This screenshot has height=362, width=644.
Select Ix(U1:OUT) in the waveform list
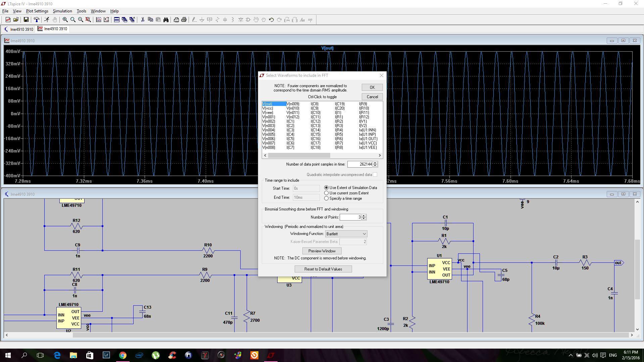coord(368,139)
